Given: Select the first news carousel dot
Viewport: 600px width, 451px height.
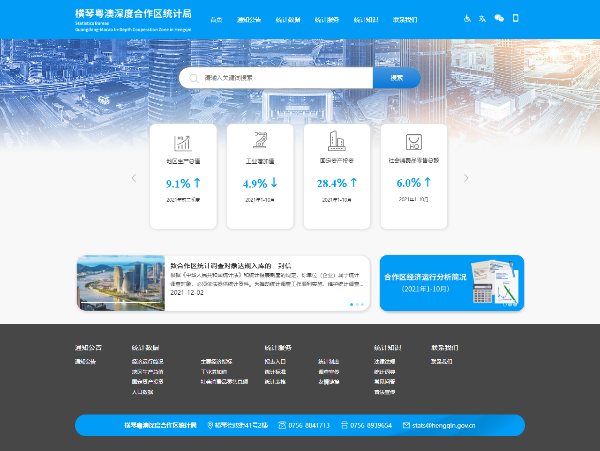Looking at the screenshot, I should click(351, 304).
